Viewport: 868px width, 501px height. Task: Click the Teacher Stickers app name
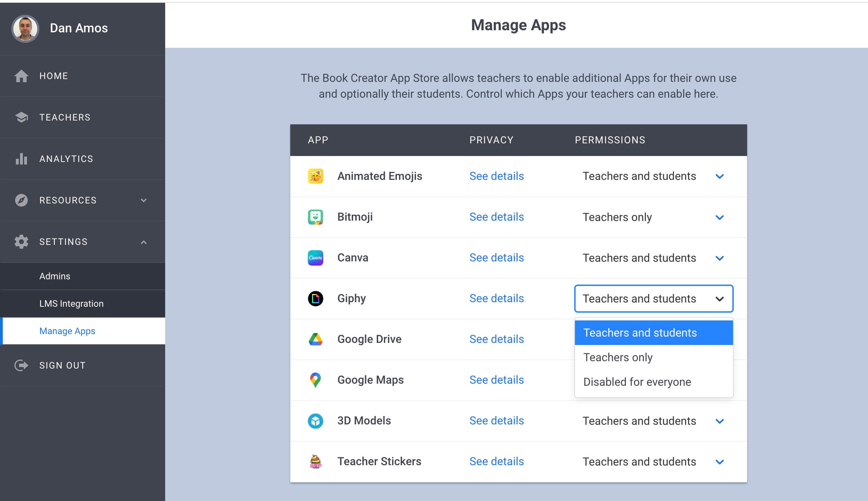tap(379, 461)
